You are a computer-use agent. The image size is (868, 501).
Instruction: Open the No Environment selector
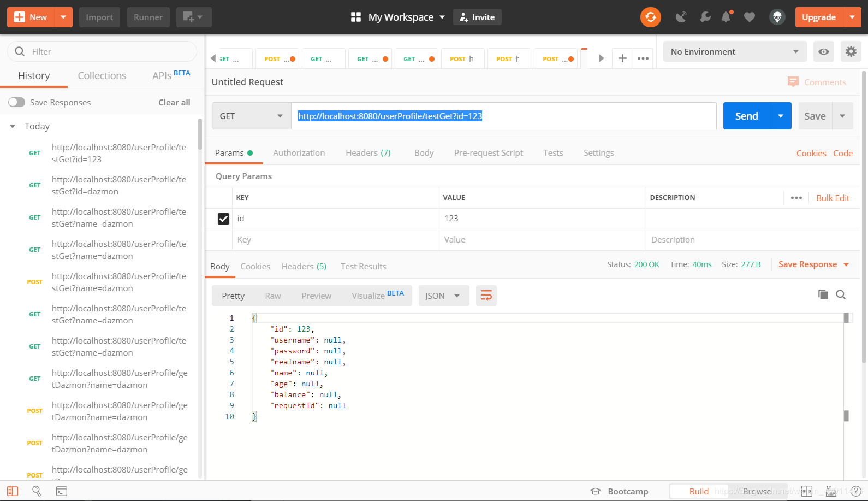734,51
